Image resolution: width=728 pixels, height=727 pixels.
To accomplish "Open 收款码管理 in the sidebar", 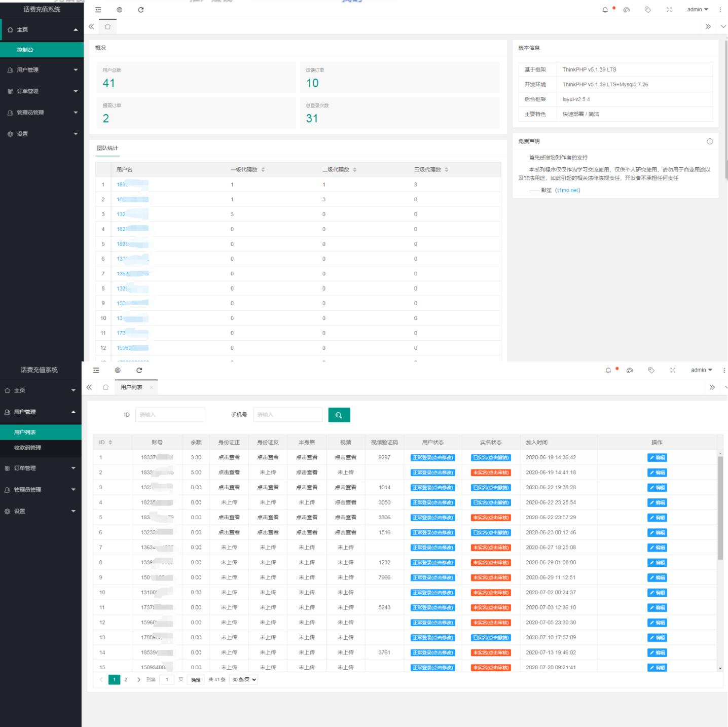I will (x=28, y=448).
